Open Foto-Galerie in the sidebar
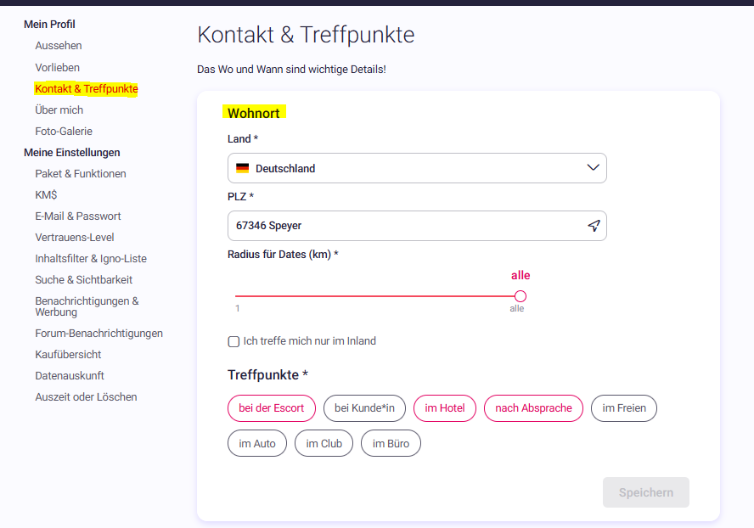This screenshot has width=754, height=528. 63,131
